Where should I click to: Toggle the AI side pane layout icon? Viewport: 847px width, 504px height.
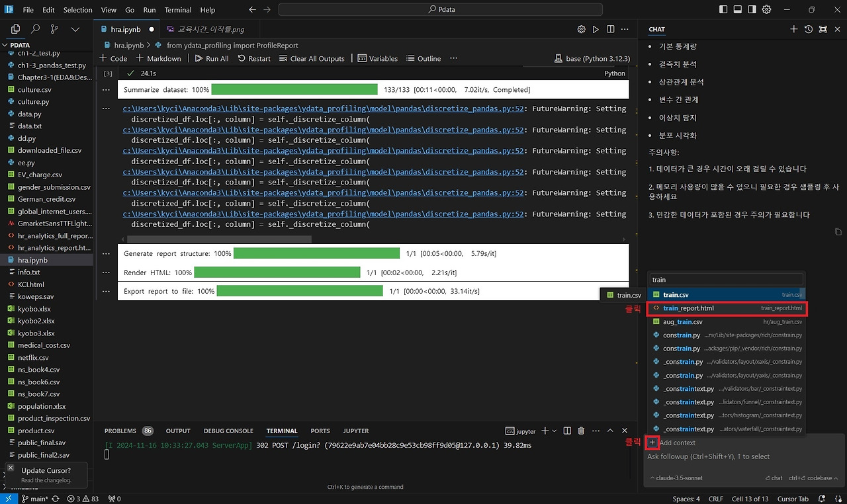click(x=752, y=10)
